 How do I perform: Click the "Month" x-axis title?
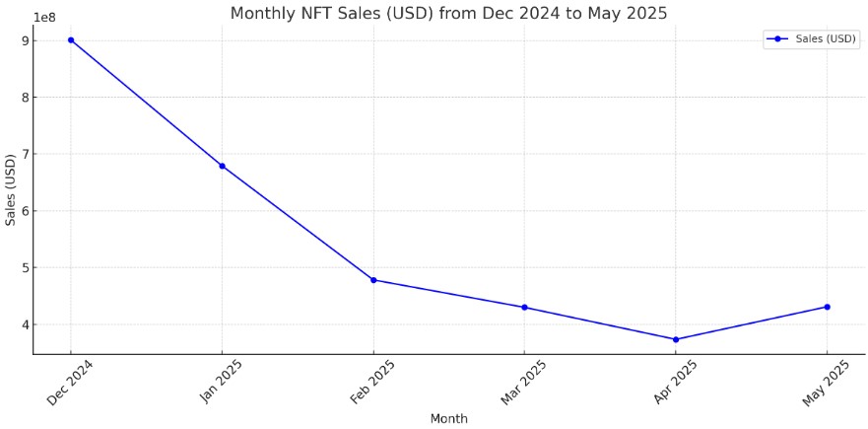[448, 419]
